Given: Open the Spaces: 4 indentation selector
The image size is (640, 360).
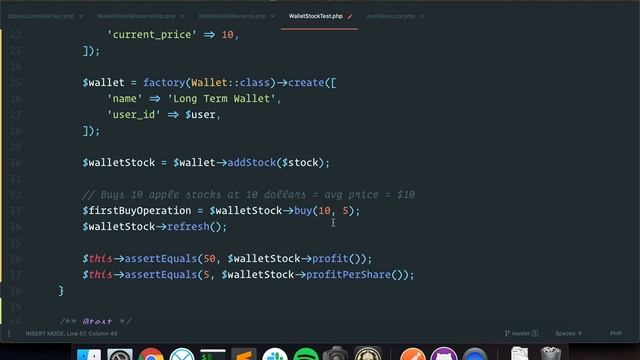Looking at the screenshot, I should (x=568, y=333).
